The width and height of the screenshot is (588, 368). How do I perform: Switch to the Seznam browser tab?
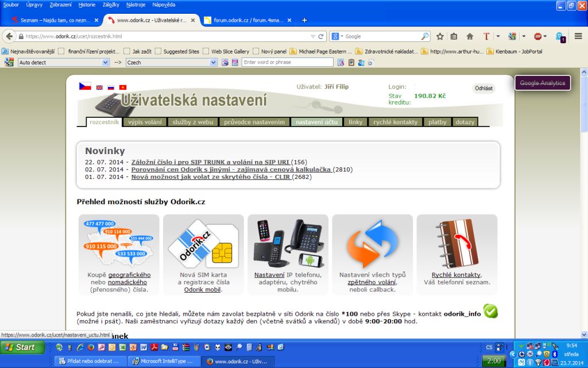pos(55,20)
